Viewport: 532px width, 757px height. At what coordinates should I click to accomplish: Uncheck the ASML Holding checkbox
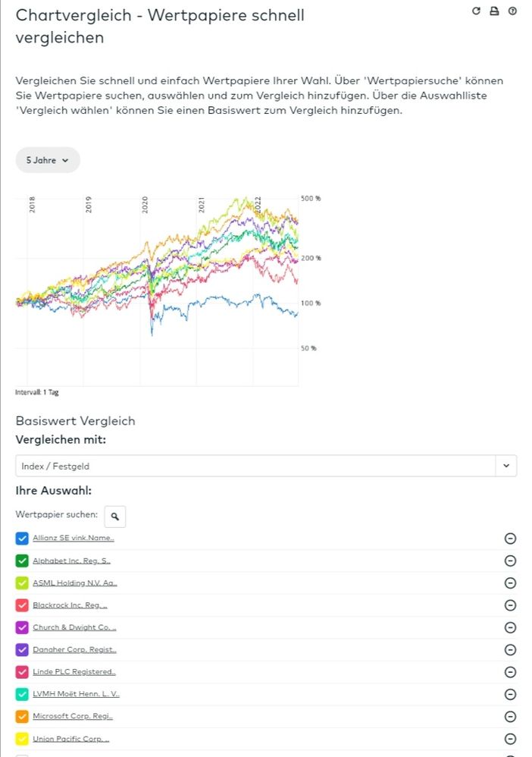pyautogui.click(x=20, y=583)
